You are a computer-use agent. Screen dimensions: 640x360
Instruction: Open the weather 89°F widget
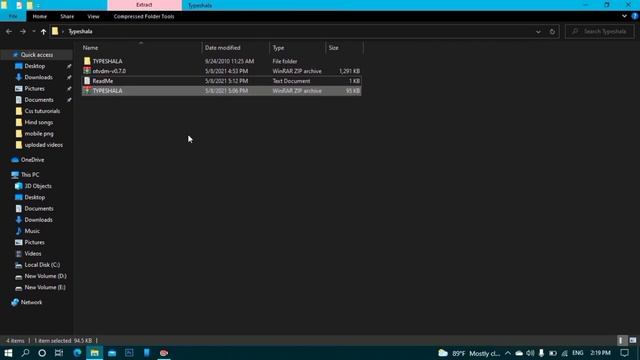[x=469, y=353]
